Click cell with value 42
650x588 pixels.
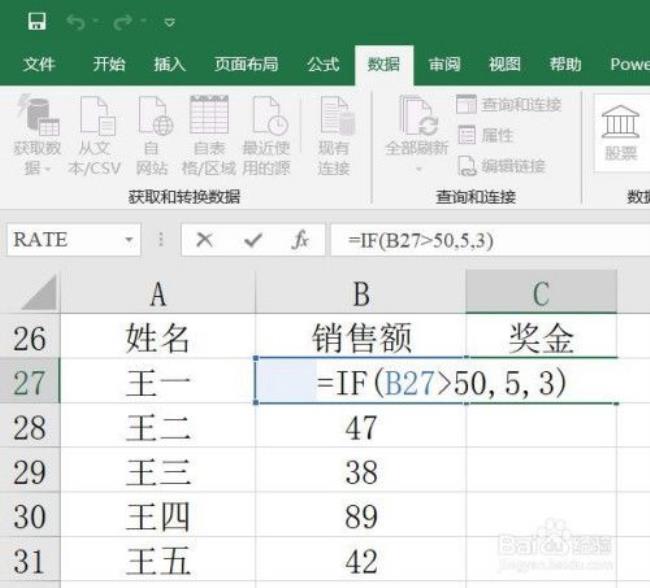pyautogui.click(x=361, y=561)
